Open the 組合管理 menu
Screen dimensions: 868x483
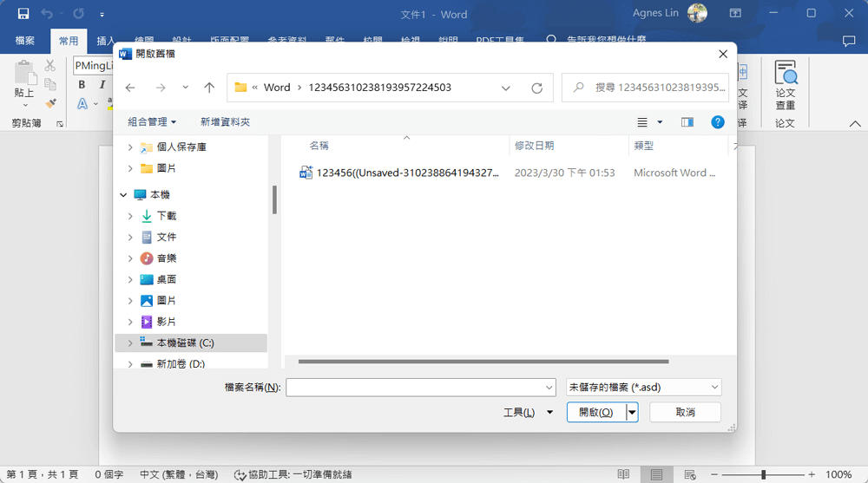click(x=152, y=121)
